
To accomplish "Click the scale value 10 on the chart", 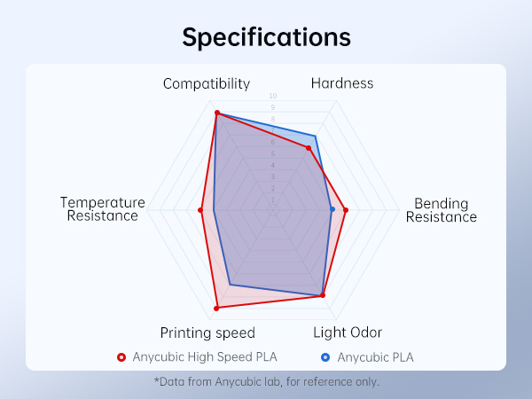I will [273, 97].
